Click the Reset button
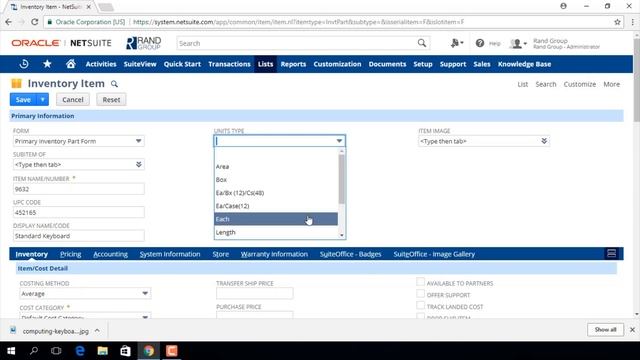Viewport: 640px width, 360px height. tap(111, 99)
